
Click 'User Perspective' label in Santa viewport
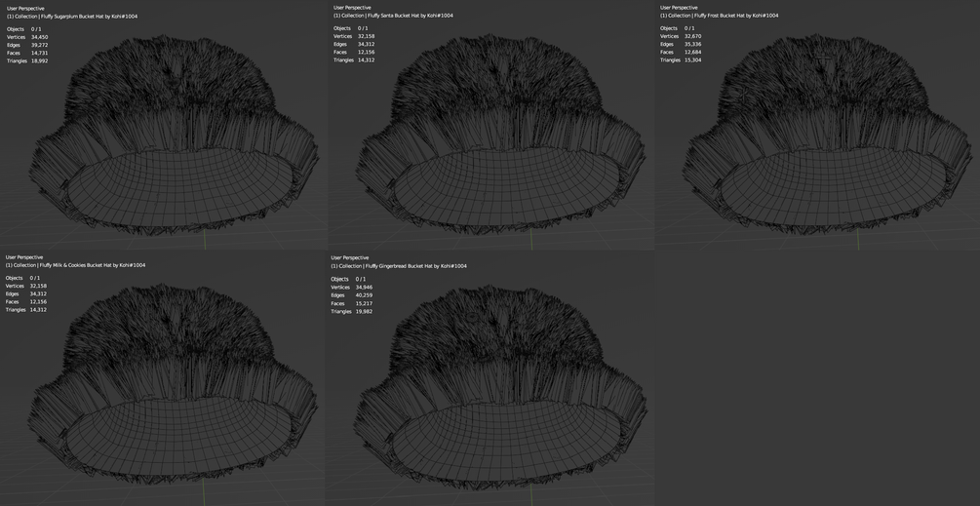click(352, 8)
